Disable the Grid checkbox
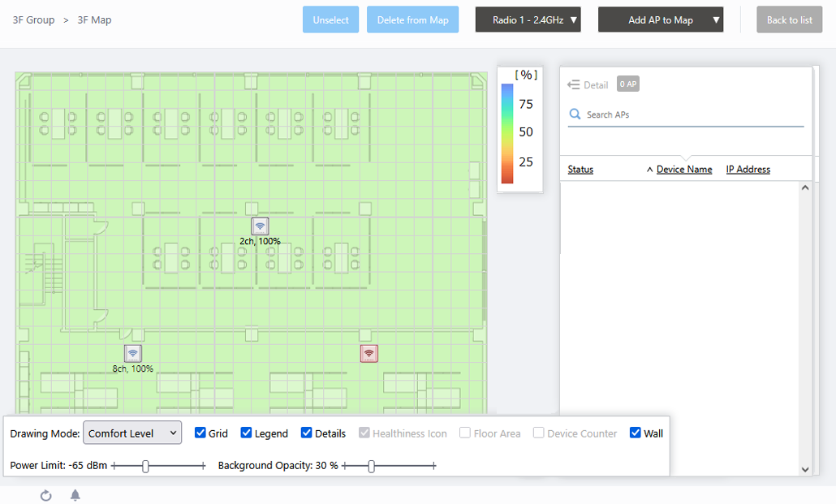The height and width of the screenshot is (504, 836). (200, 433)
